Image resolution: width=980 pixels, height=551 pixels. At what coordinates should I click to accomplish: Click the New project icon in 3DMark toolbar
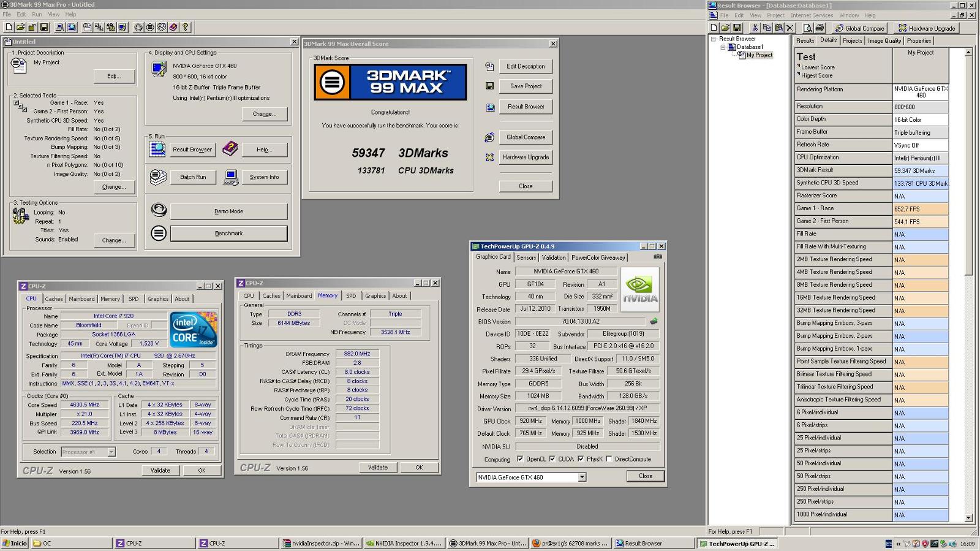click(x=9, y=27)
